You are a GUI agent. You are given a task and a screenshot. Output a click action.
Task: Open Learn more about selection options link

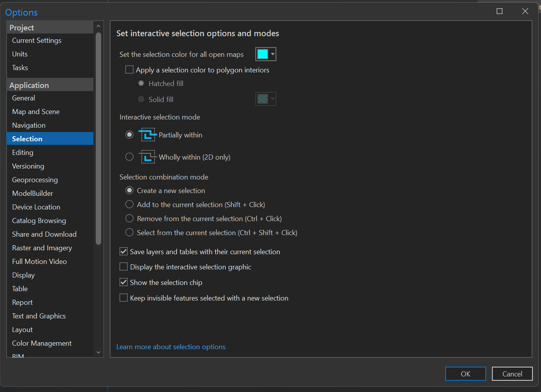click(x=171, y=347)
